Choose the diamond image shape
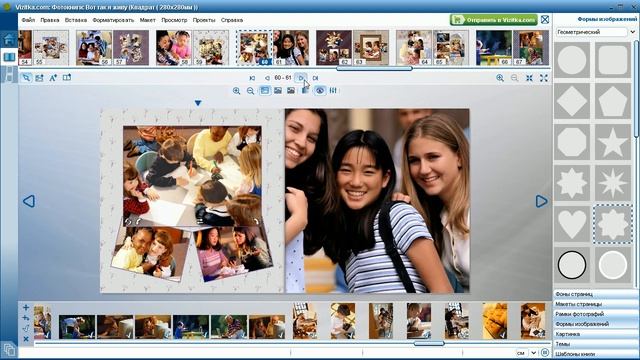This screenshot has height=360, width=640. [x=572, y=101]
